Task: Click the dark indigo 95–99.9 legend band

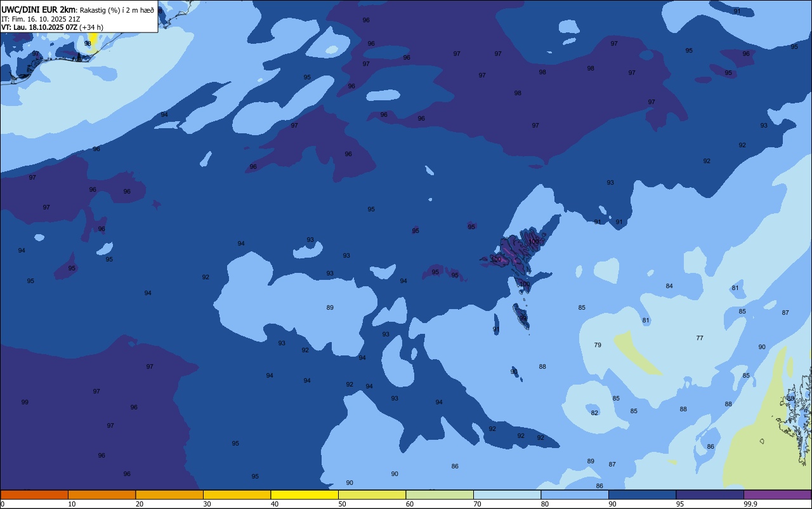Action: [x=710, y=494]
